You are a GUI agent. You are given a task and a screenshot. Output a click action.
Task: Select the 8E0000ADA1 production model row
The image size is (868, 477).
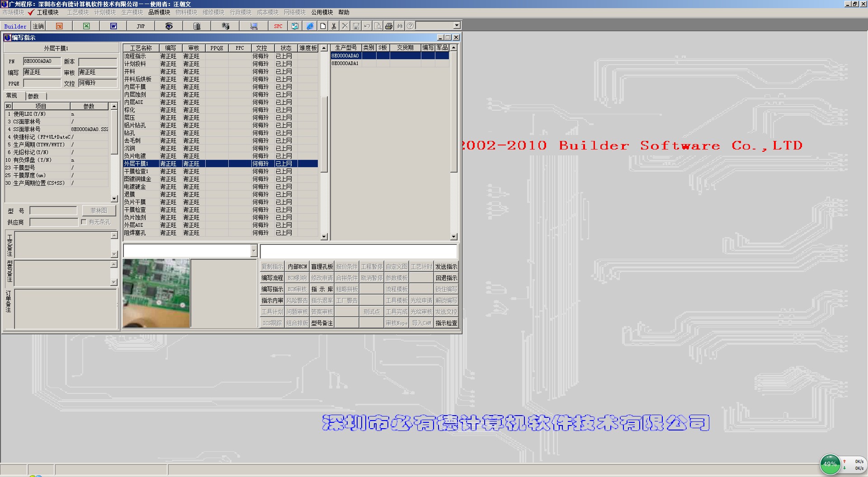point(345,64)
